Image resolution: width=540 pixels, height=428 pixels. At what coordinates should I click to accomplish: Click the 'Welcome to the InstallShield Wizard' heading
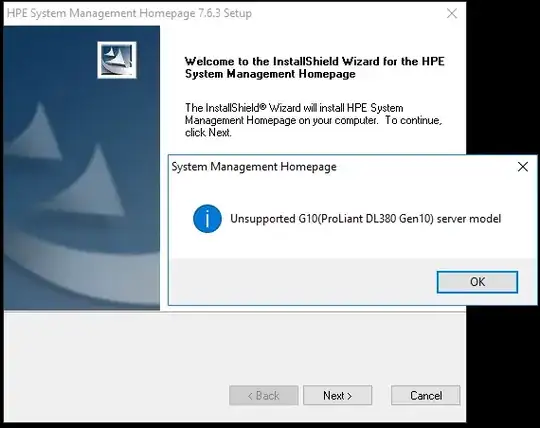(314, 67)
